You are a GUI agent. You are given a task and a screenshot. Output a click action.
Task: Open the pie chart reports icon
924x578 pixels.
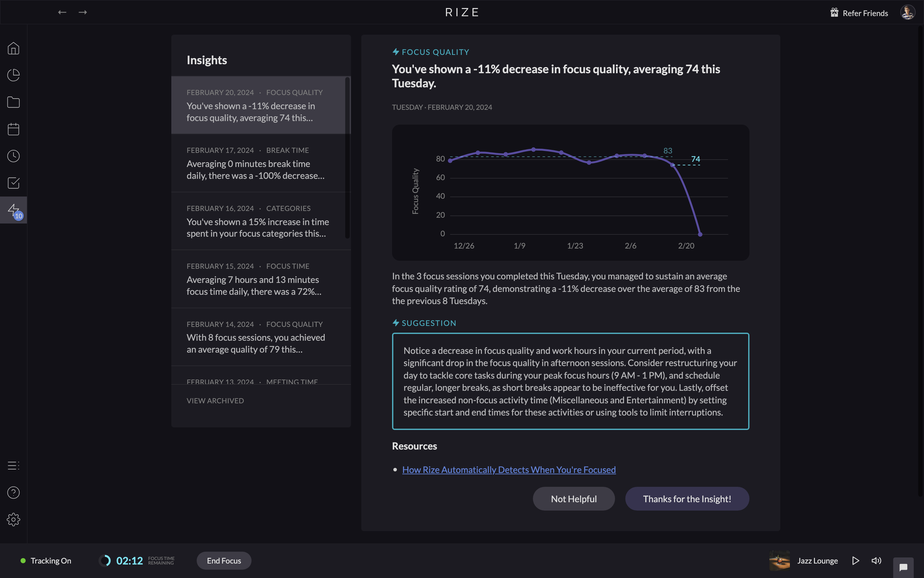(x=13, y=75)
